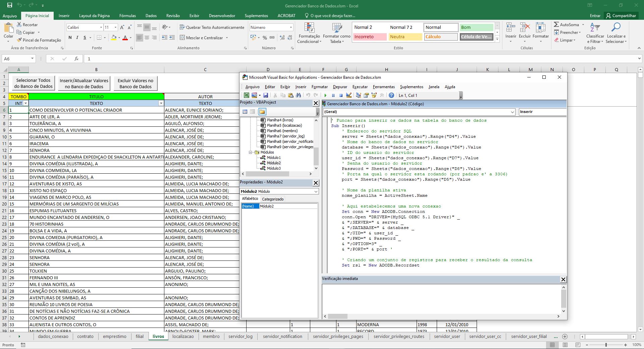This screenshot has width=644, height=349.
Task: Click Inserir/Atualizar Valores no Banco de Dados
Action: [84, 83]
